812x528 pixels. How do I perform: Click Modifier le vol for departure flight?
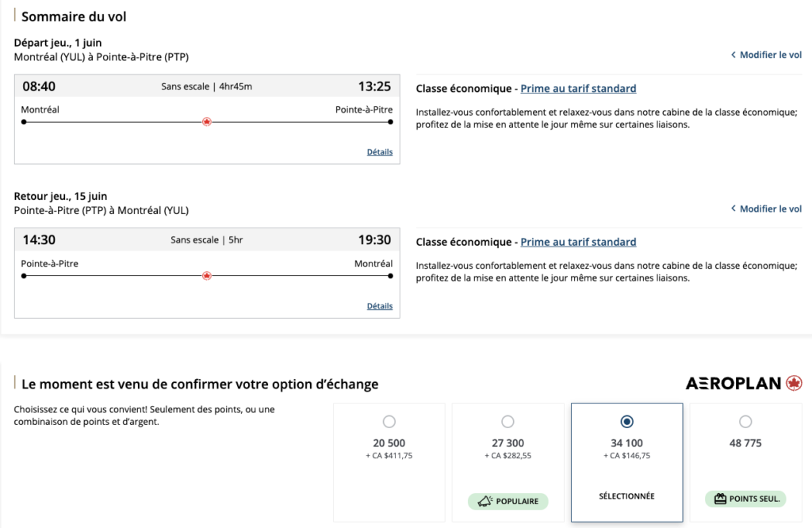pos(770,55)
